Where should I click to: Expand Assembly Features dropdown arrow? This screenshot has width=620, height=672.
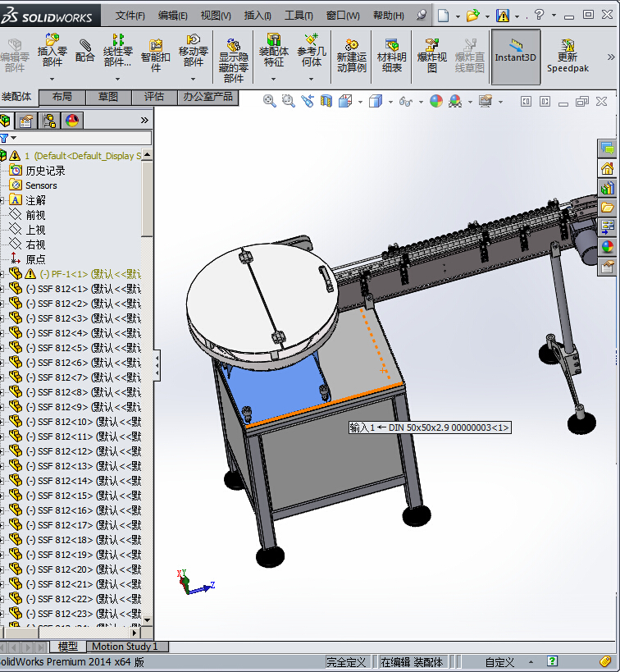pyautogui.click(x=274, y=79)
